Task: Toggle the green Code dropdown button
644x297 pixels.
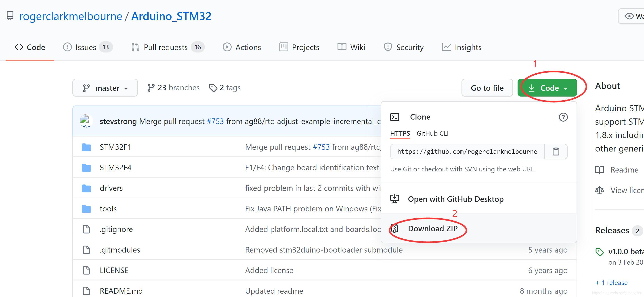Action: point(547,88)
